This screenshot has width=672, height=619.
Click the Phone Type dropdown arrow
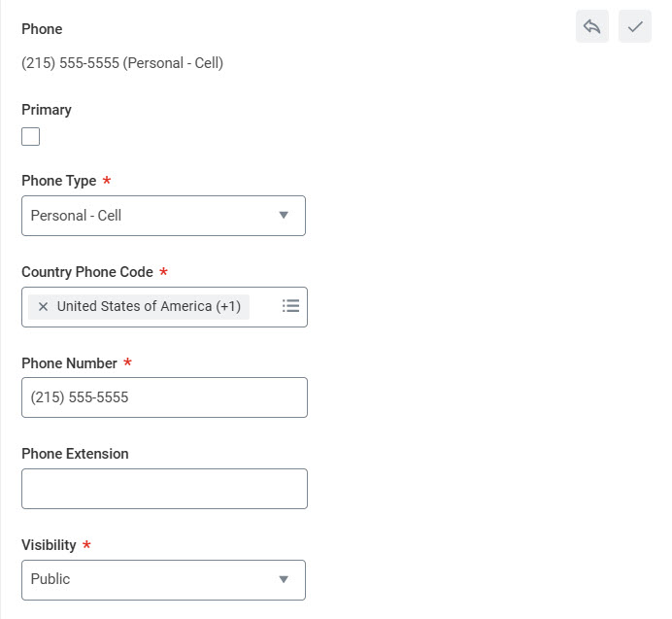pyautogui.click(x=284, y=216)
